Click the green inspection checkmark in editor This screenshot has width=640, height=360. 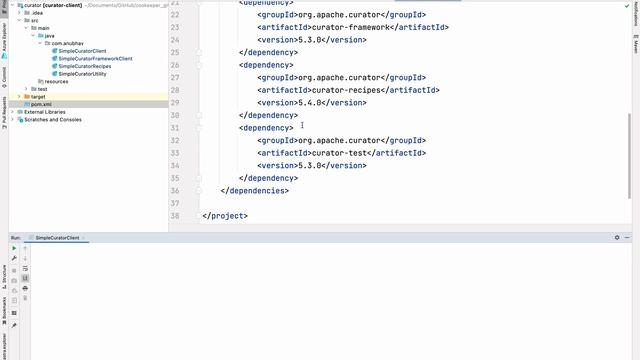(627, 6)
